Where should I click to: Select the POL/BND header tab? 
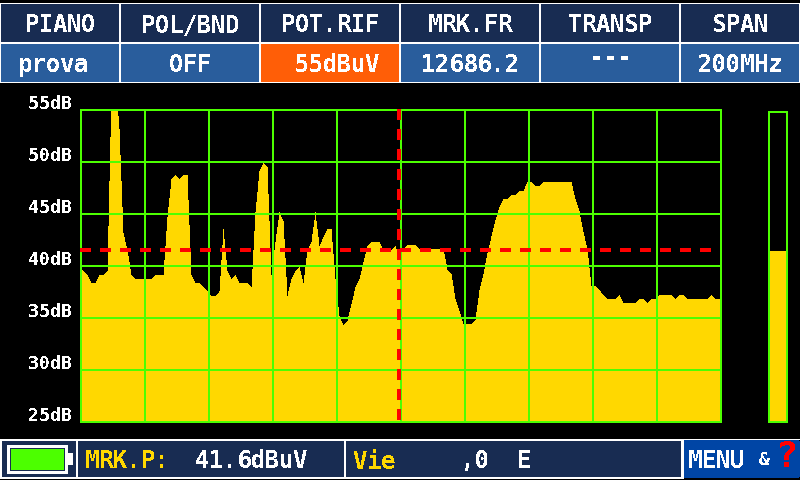[x=190, y=23]
